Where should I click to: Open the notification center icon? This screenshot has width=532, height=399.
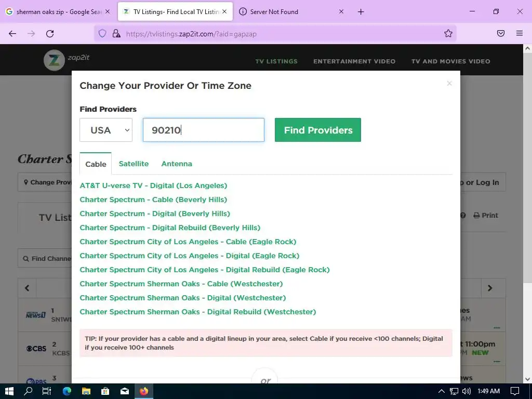click(x=515, y=391)
